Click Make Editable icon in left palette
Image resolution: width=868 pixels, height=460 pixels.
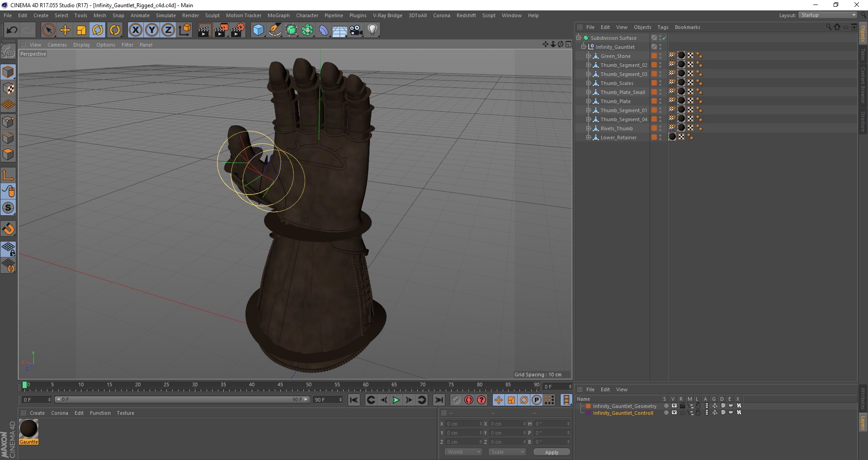click(x=8, y=52)
